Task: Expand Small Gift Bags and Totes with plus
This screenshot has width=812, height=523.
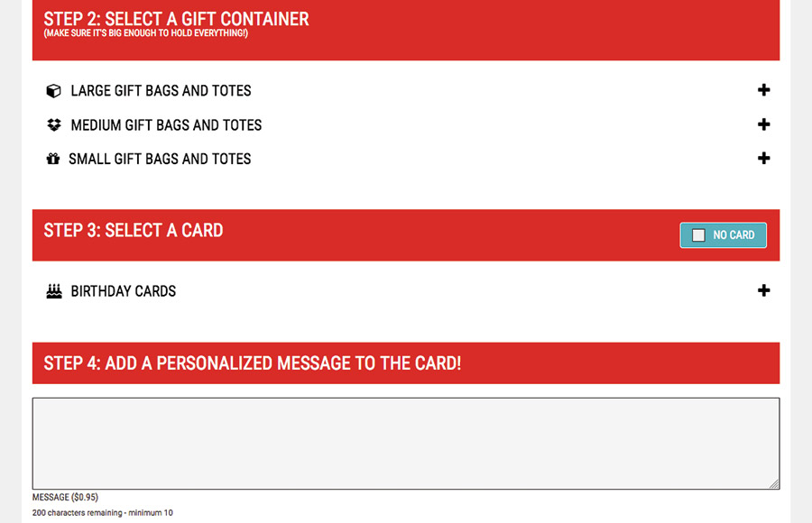Action: click(x=763, y=158)
